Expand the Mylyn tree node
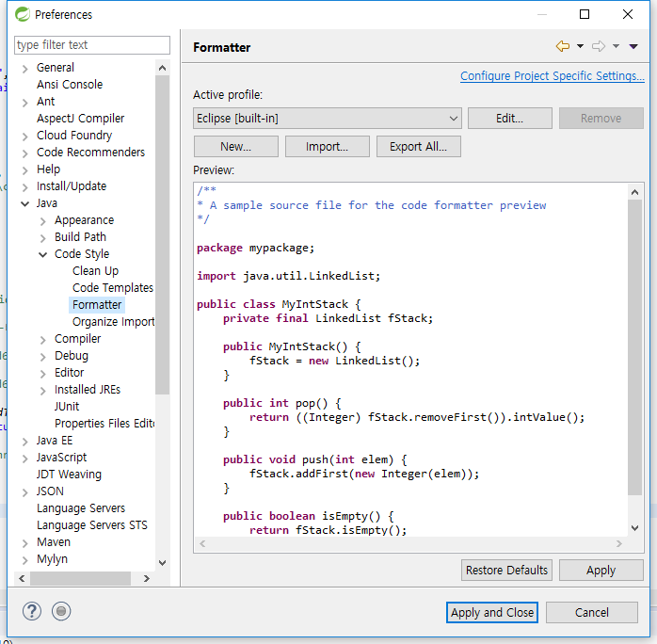 (x=25, y=560)
